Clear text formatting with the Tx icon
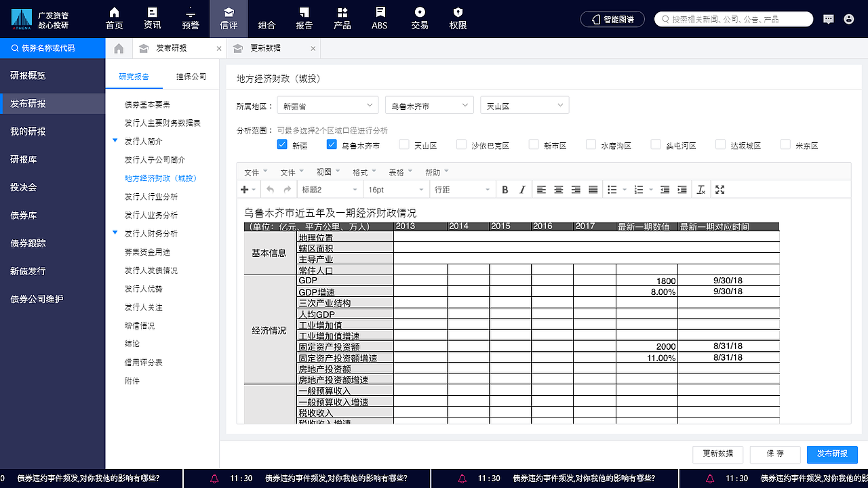 coord(701,190)
